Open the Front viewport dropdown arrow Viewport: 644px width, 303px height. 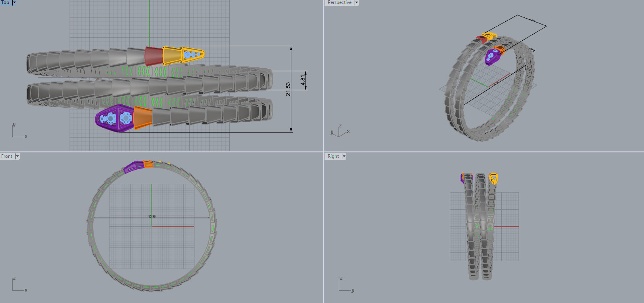click(x=17, y=156)
